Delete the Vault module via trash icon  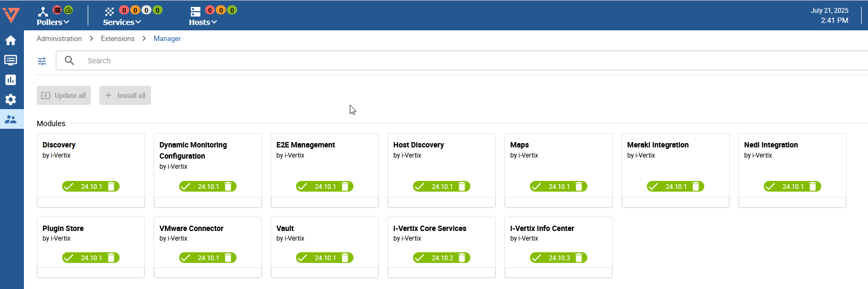pyautogui.click(x=345, y=258)
